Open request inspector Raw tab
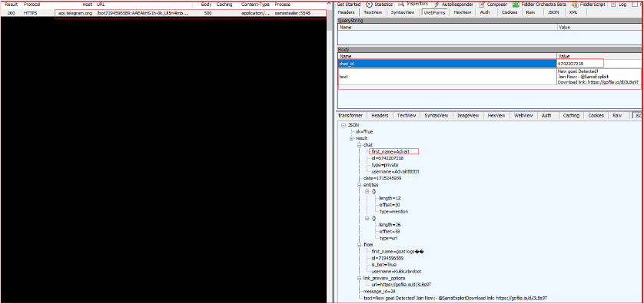Screen dimensions: 644x304 (x=530, y=12)
